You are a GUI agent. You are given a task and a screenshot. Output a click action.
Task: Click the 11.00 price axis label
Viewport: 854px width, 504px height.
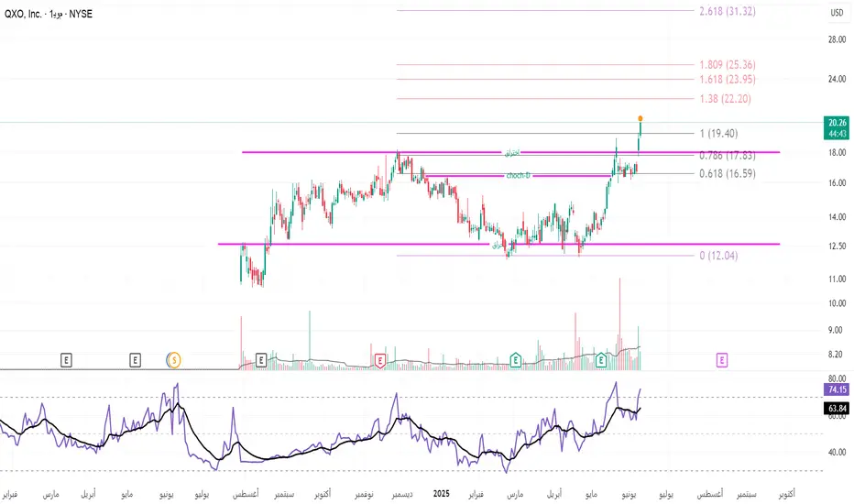pos(837,279)
